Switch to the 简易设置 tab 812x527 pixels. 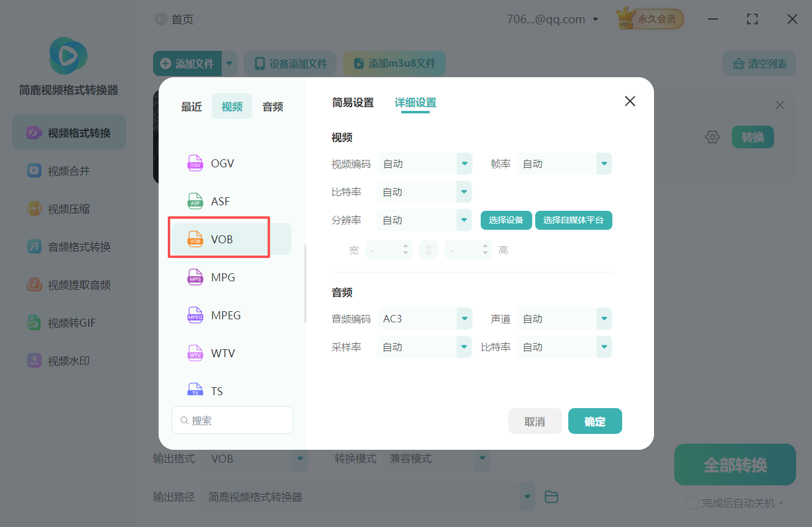[x=353, y=103]
